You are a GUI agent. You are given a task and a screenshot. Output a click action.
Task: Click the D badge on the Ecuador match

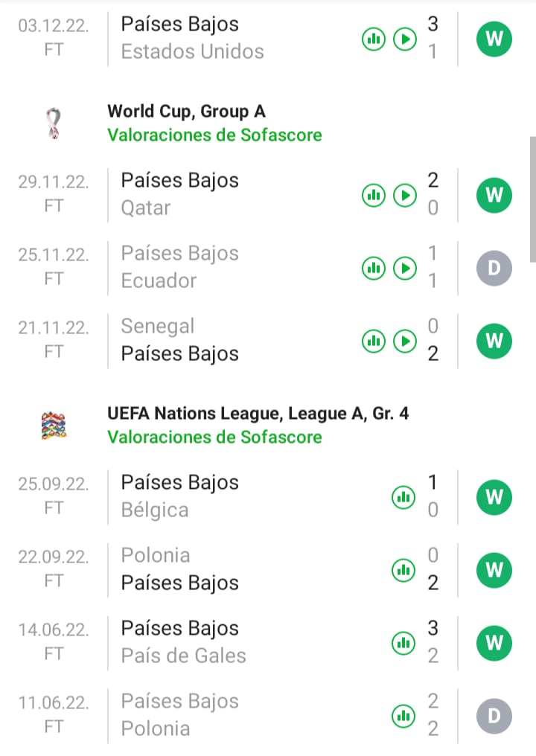[494, 267]
